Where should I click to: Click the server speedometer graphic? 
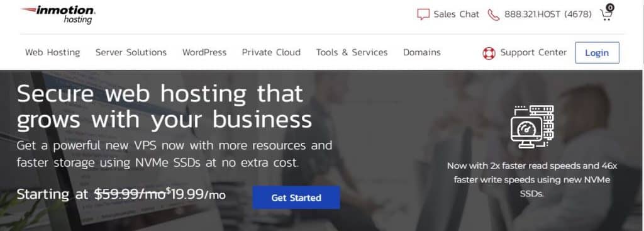(532, 127)
